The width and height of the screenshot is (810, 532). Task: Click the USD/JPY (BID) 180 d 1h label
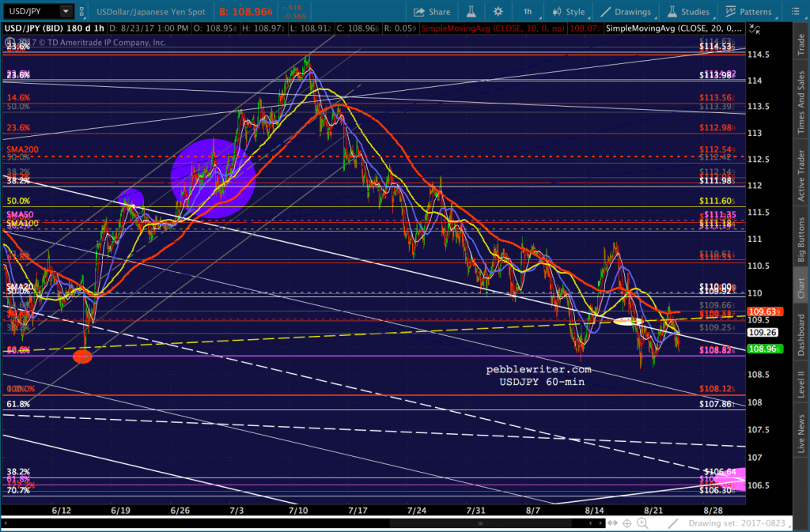55,28
